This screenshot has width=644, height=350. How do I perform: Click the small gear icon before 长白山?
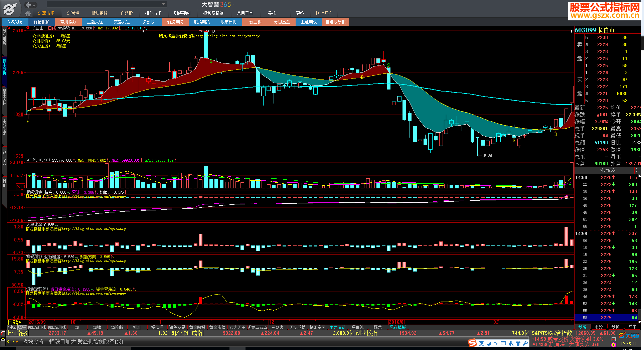click(x=28, y=28)
